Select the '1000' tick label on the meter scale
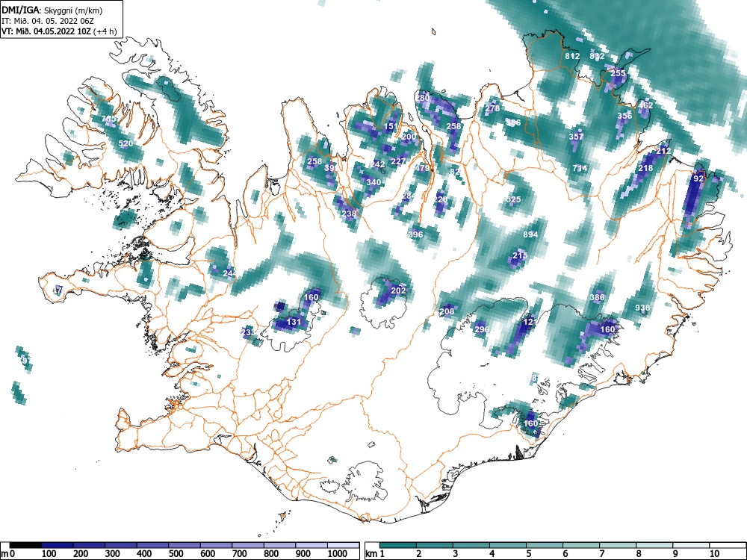Image resolution: width=747 pixels, height=560 pixels. [x=338, y=554]
